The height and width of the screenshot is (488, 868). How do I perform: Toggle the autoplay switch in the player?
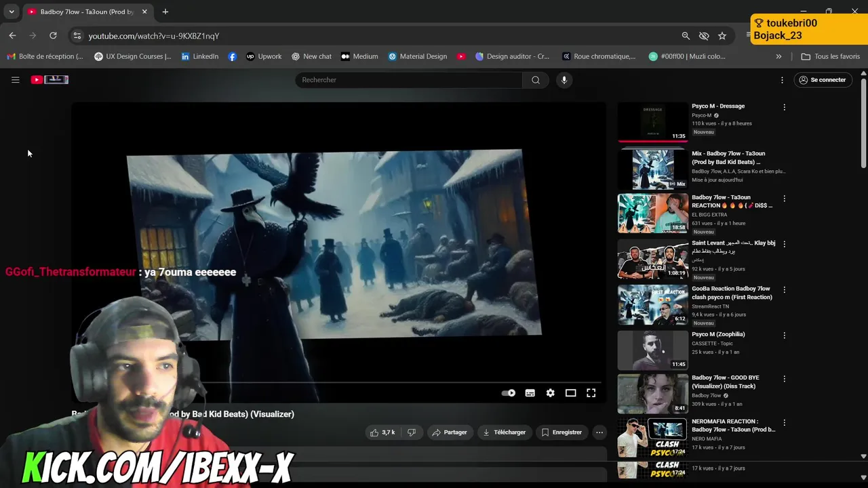[508, 393]
